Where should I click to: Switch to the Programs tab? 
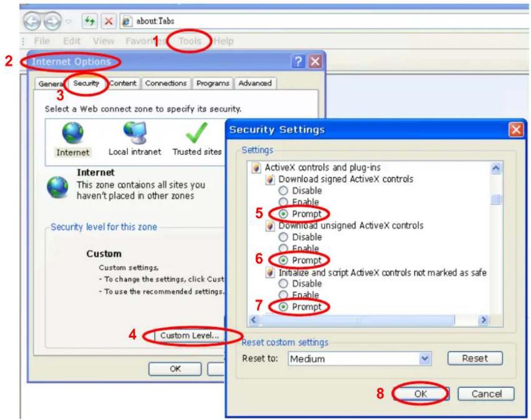point(213,84)
